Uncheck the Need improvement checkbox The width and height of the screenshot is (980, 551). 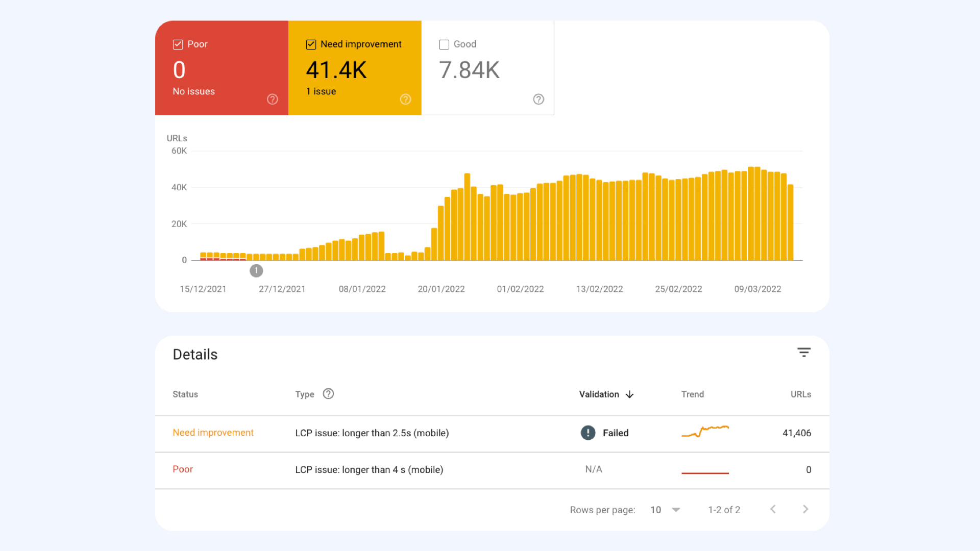click(311, 44)
